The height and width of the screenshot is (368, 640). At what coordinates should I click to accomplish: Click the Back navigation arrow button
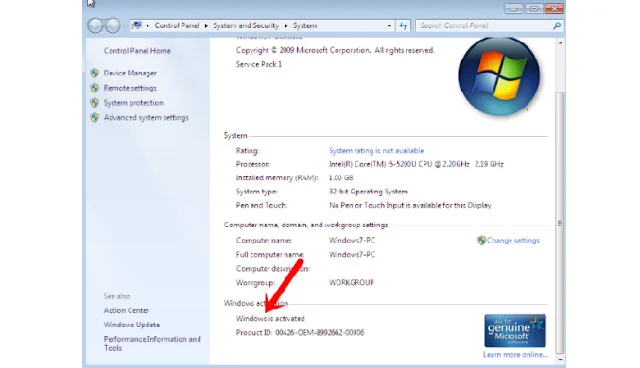click(95, 26)
